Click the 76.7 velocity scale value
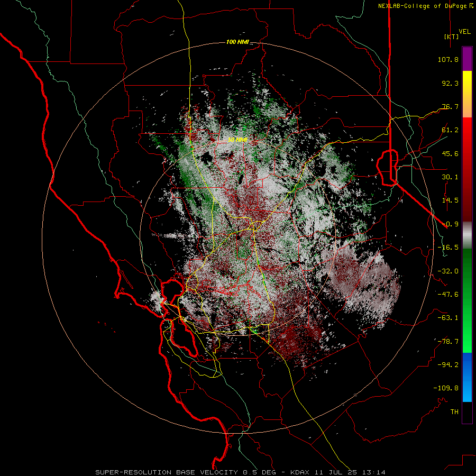 coord(450,106)
